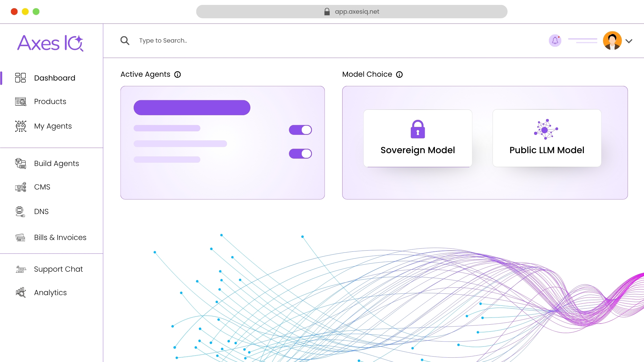Expand the user profile dropdown chevron

point(629,41)
